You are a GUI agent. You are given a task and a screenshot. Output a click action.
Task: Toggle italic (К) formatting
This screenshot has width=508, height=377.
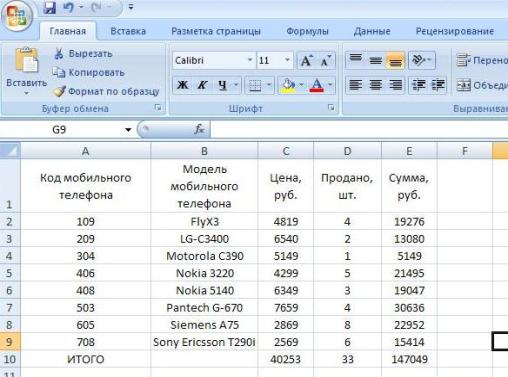click(202, 85)
